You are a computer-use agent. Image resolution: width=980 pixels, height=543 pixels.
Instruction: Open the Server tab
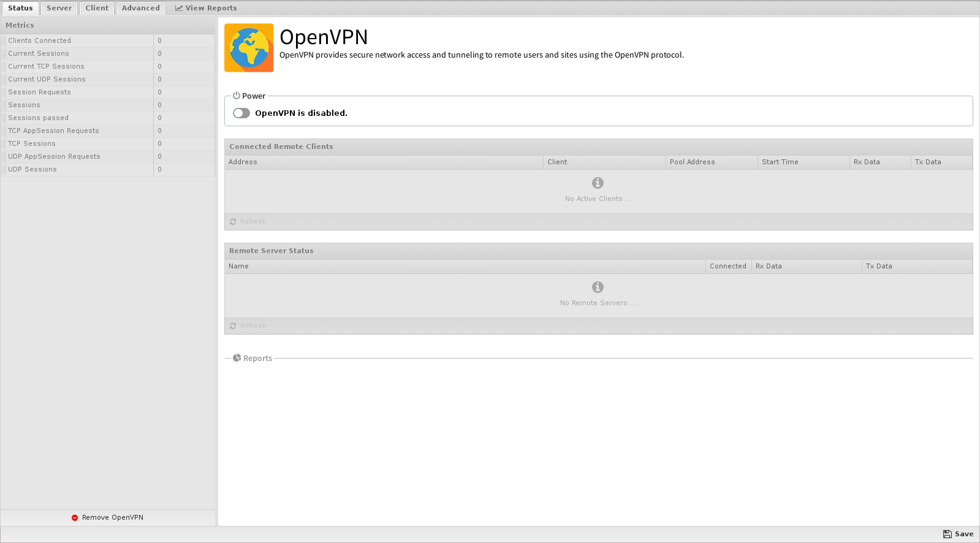[x=59, y=8]
